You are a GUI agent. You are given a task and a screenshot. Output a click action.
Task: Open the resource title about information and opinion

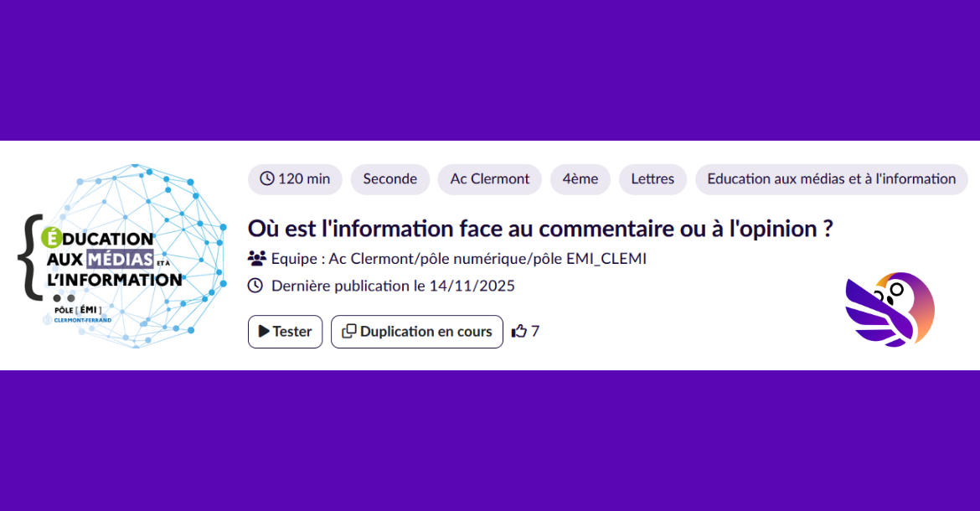click(540, 228)
